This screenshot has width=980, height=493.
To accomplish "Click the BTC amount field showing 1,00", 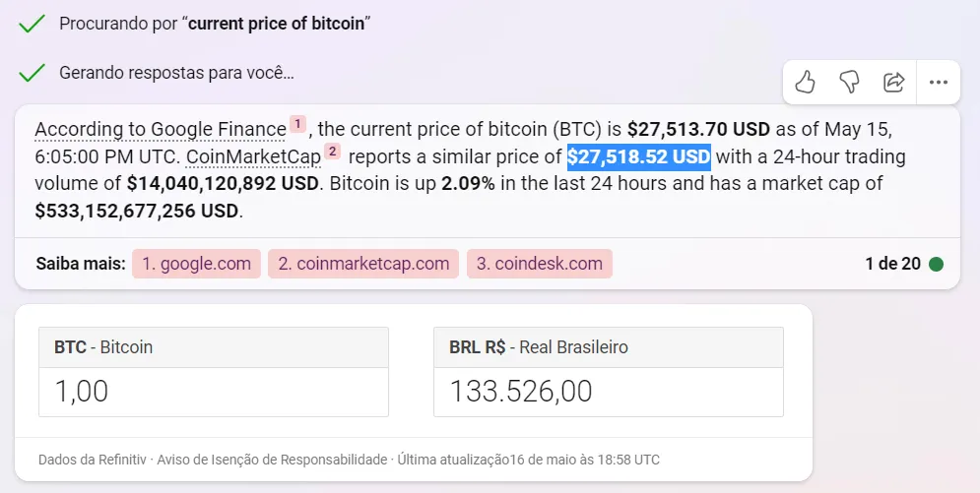I will (x=213, y=391).
